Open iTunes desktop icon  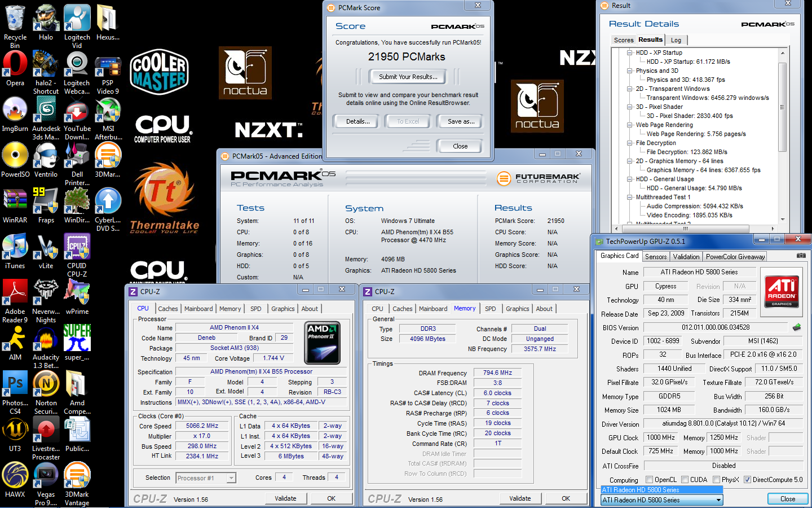[x=15, y=251]
